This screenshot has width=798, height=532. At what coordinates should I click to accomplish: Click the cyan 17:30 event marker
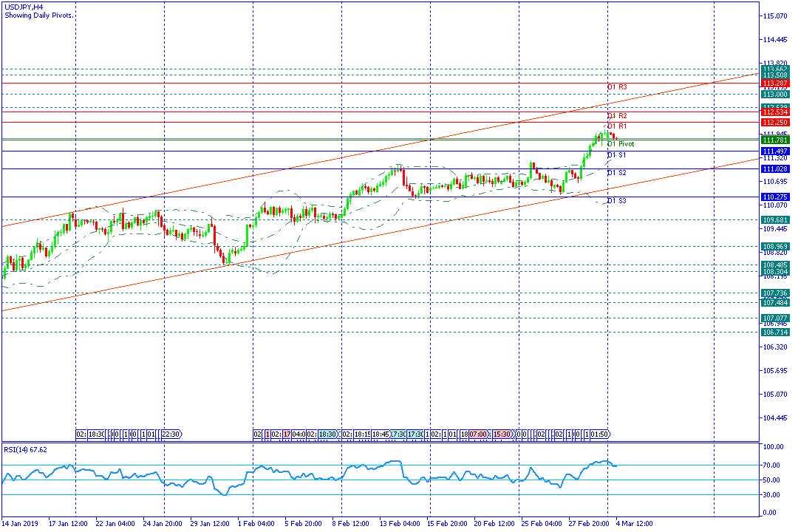[416, 434]
